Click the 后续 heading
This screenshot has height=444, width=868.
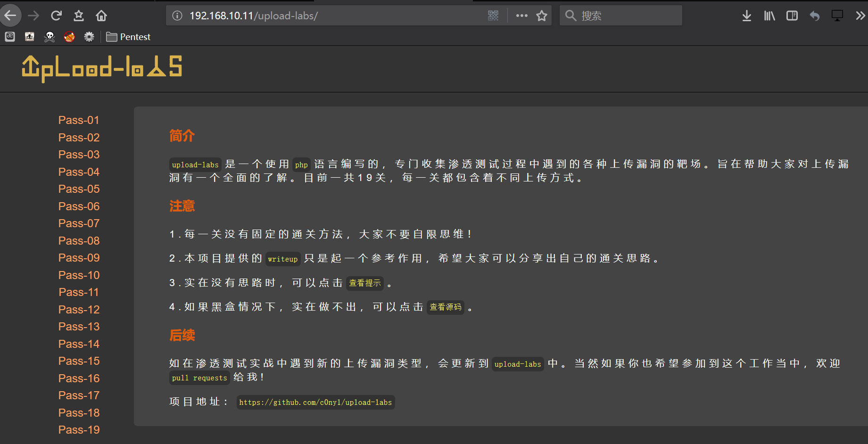pyautogui.click(x=182, y=335)
